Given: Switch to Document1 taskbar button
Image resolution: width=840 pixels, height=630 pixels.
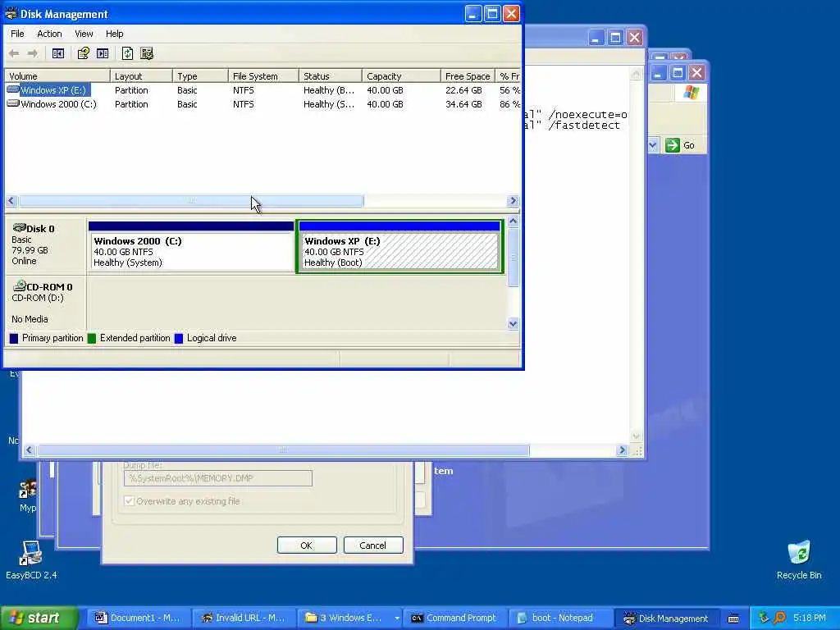Looking at the screenshot, I should (x=138, y=619).
